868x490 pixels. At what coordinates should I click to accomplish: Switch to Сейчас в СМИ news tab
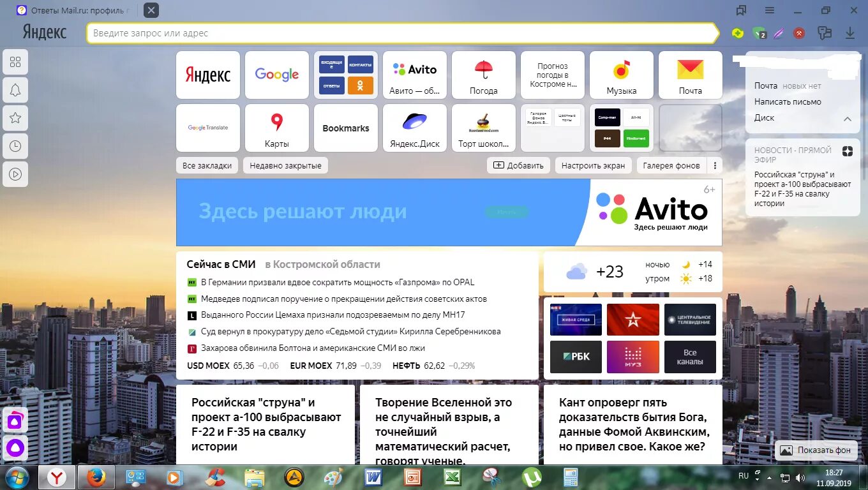pos(221,264)
